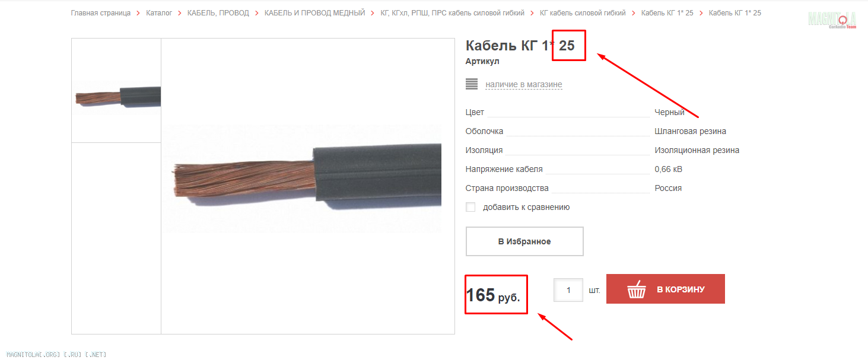Image resolution: width=868 pixels, height=360 pixels.
Task: Focus the quantity input field
Action: [568, 290]
